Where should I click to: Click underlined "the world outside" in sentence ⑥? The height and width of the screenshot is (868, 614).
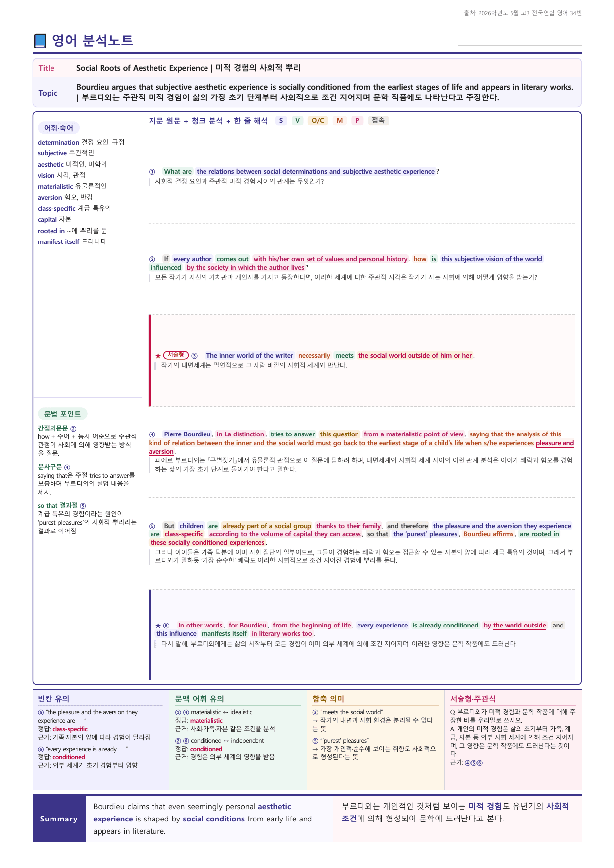(x=519, y=626)
